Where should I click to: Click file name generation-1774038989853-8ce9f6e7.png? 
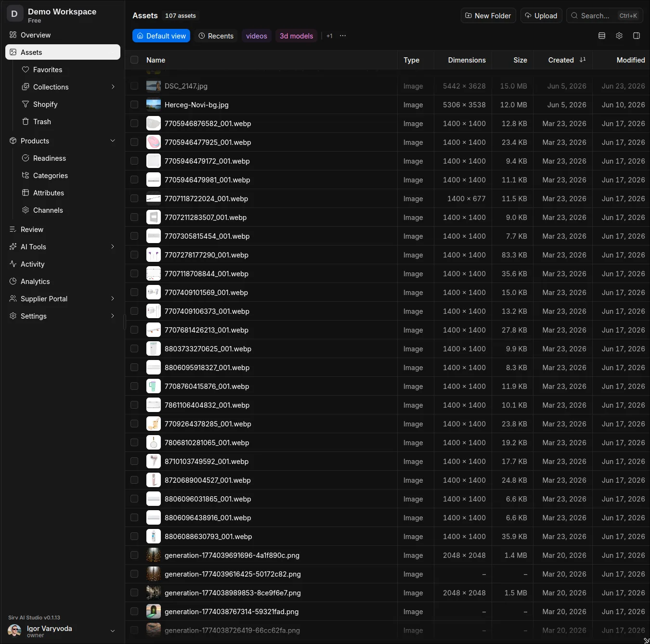(x=233, y=592)
